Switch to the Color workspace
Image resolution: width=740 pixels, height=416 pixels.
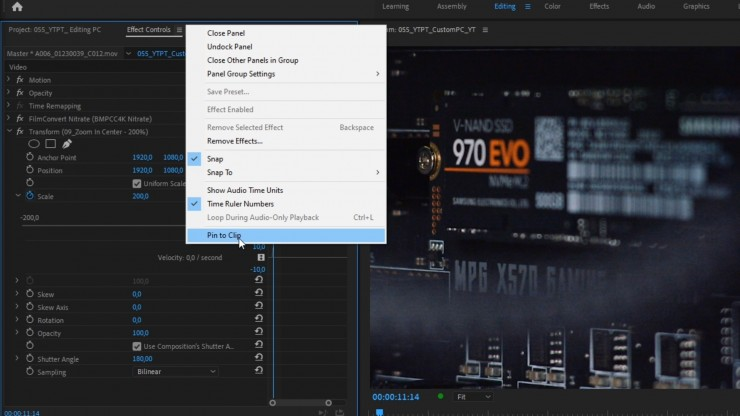[552, 7]
